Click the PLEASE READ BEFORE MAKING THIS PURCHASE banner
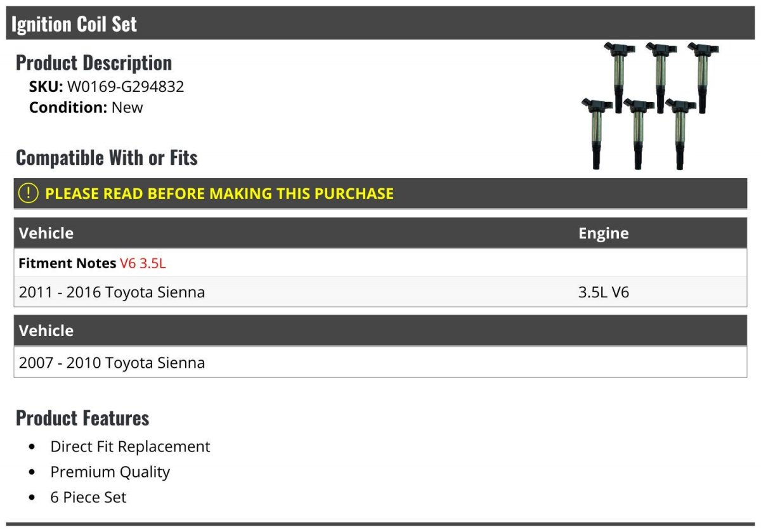This screenshot has height=532, width=761. coord(380,193)
